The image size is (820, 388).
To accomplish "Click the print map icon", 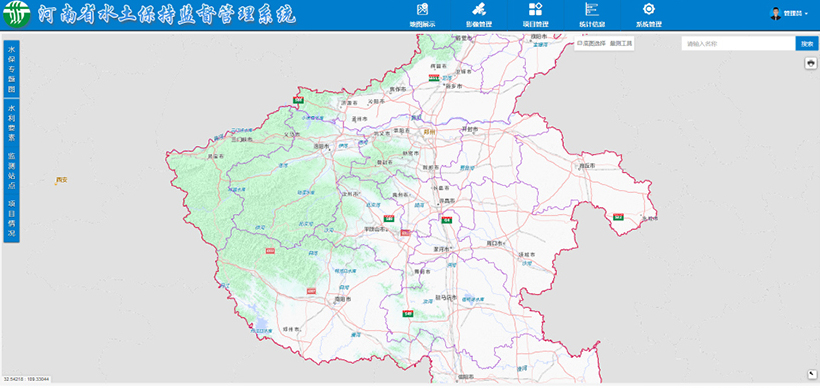I will [811, 63].
